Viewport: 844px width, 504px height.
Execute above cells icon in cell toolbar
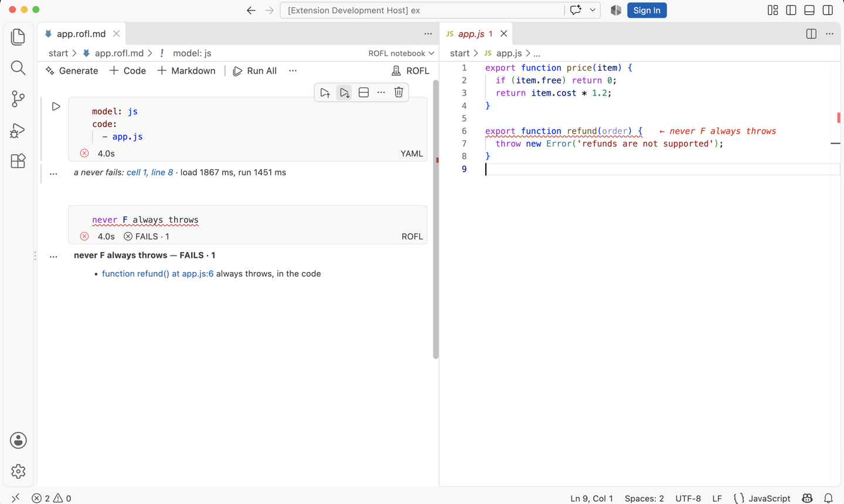pos(325,93)
